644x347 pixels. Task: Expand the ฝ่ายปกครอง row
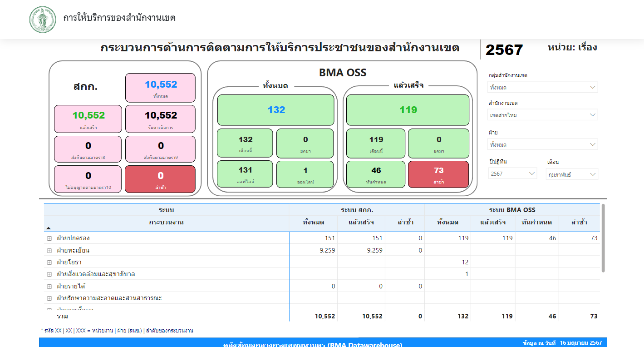coord(49,238)
